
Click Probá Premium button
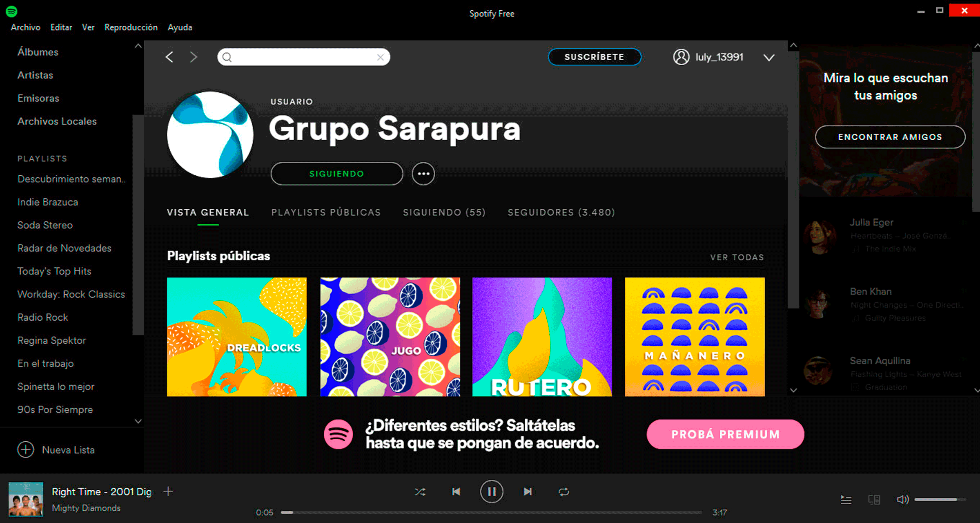coord(726,434)
